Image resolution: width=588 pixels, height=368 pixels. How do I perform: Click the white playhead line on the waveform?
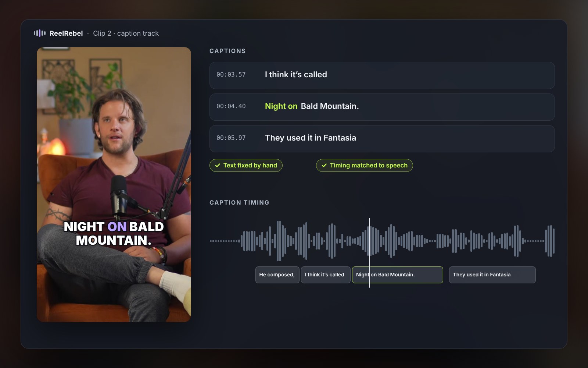[x=370, y=252]
